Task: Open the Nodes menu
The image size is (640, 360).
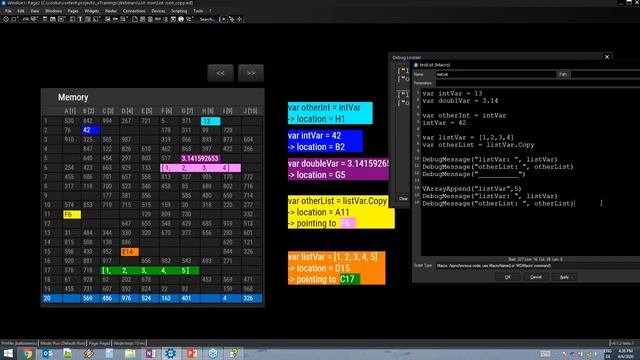Action: tap(111, 11)
